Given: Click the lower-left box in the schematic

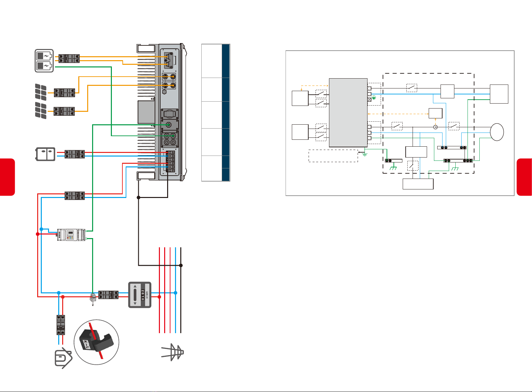Looking at the screenshot, I should click(300, 132).
